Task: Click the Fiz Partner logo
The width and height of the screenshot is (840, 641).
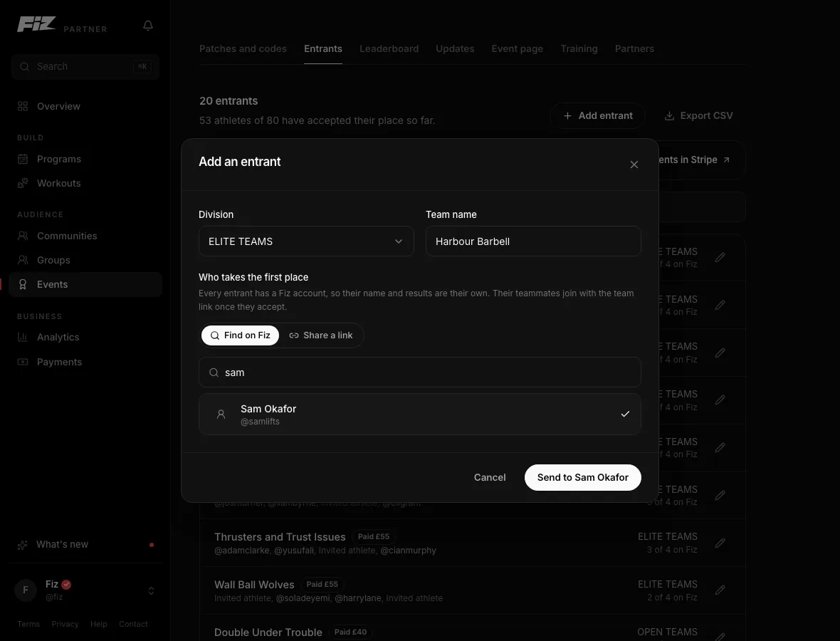Action: pos(62,25)
